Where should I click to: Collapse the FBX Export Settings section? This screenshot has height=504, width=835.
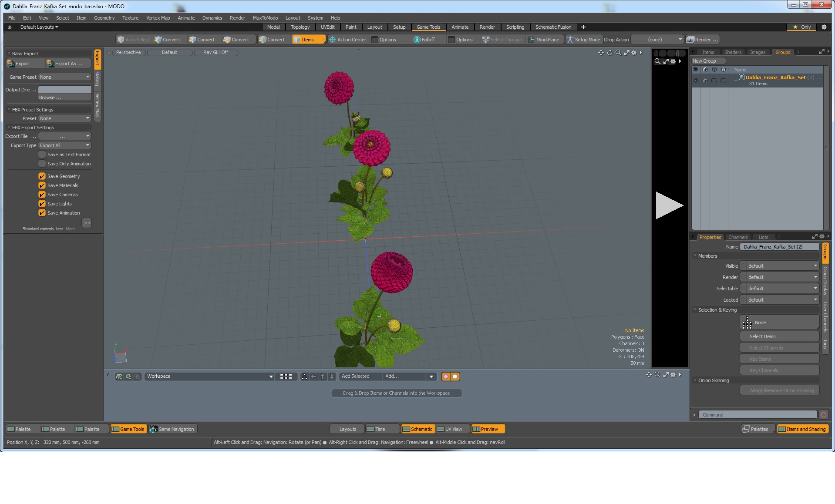coord(9,128)
